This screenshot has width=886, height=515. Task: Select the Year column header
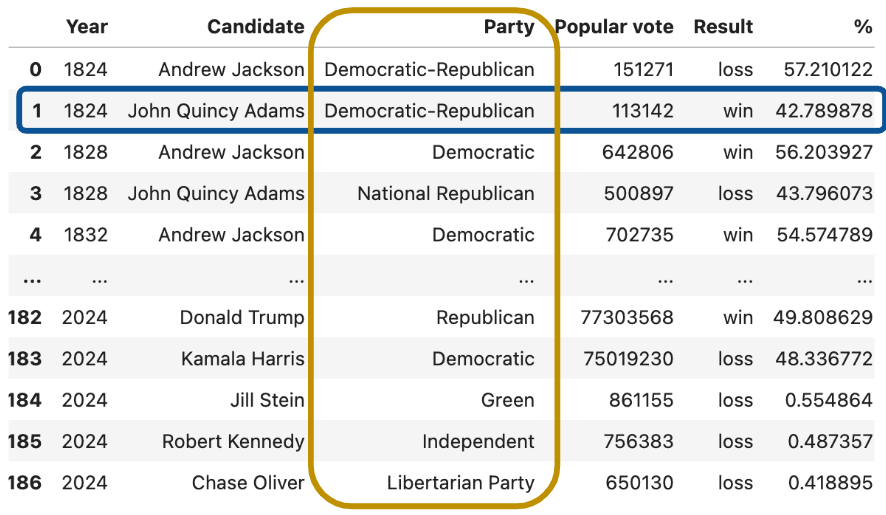tap(86, 27)
